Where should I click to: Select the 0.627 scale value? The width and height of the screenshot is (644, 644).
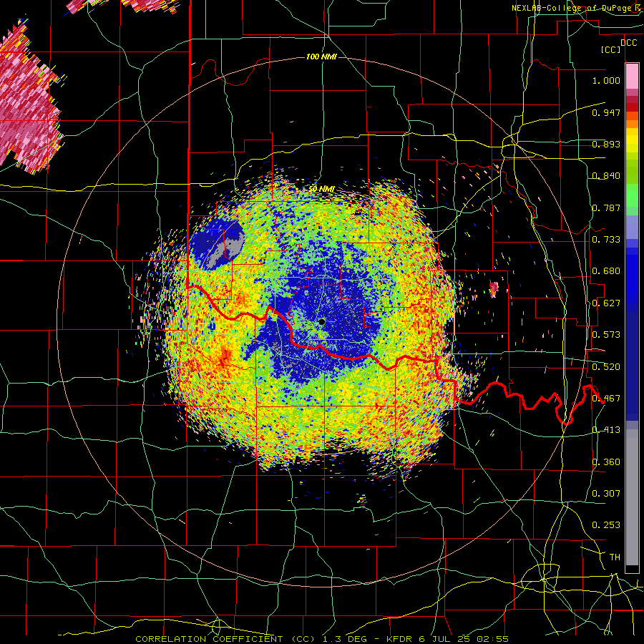(x=606, y=303)
